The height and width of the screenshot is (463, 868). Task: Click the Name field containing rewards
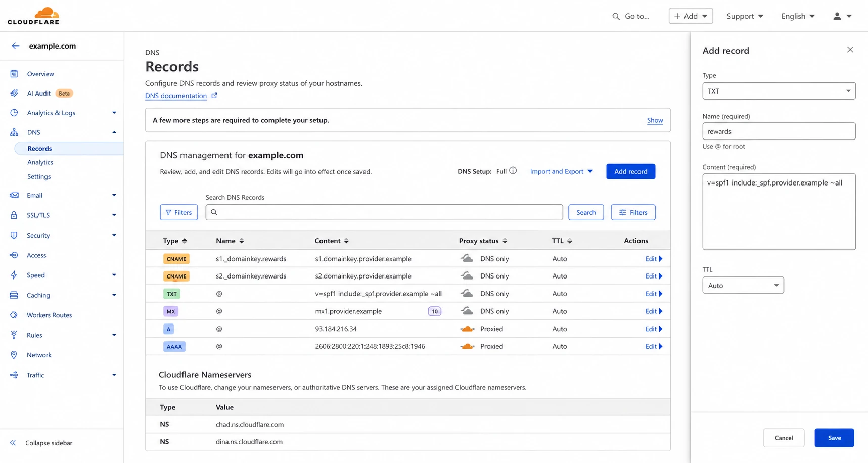[x=779, y=131]
